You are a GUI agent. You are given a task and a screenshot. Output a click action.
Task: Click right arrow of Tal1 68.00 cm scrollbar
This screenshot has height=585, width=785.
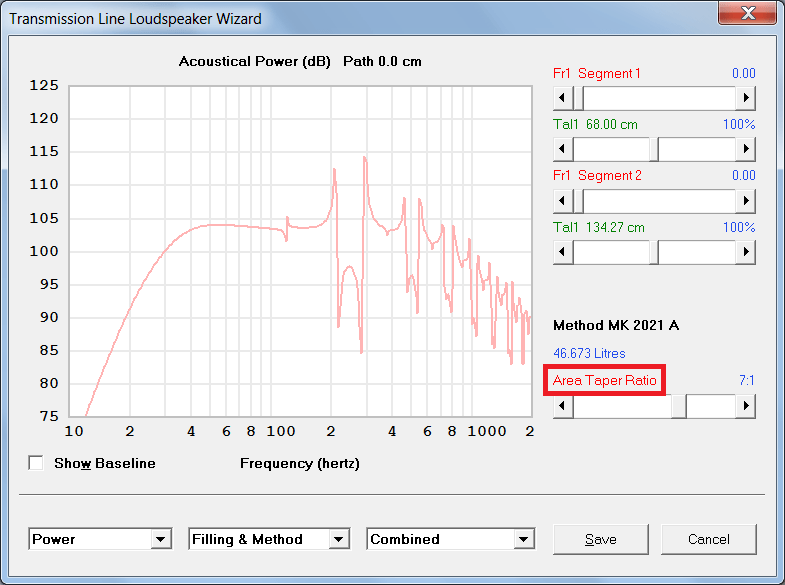[745, 149]
